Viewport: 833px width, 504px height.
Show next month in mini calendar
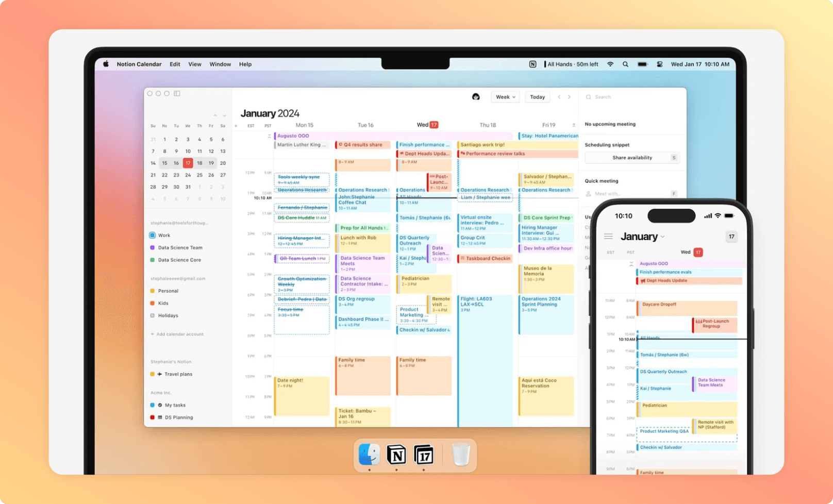tap(224, 115)
